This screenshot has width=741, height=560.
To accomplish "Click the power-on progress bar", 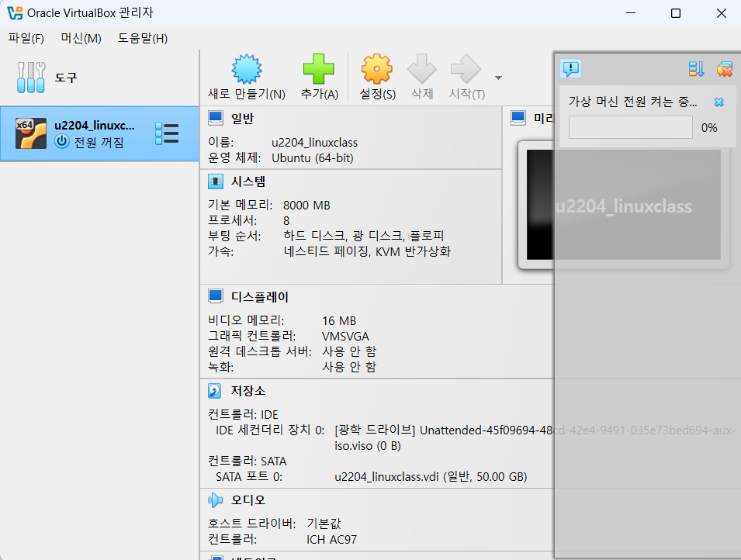I will click(630, 128).
